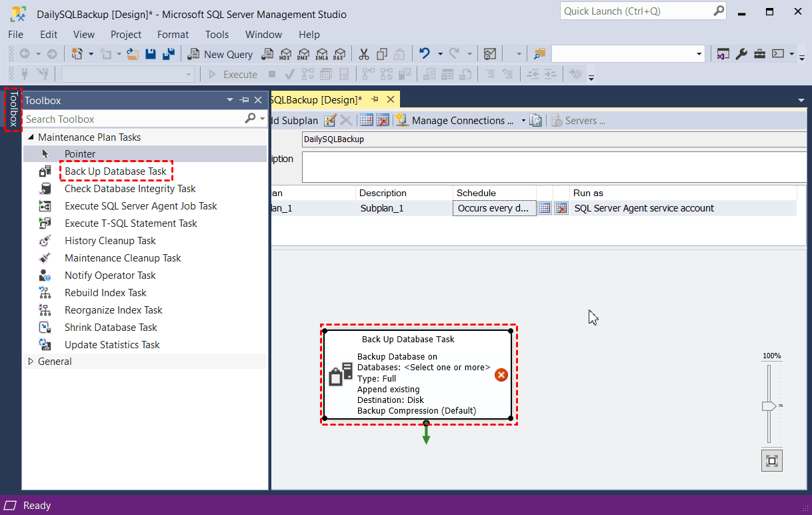
Task: Click the Save icon in toolbar
Action: 151,54
